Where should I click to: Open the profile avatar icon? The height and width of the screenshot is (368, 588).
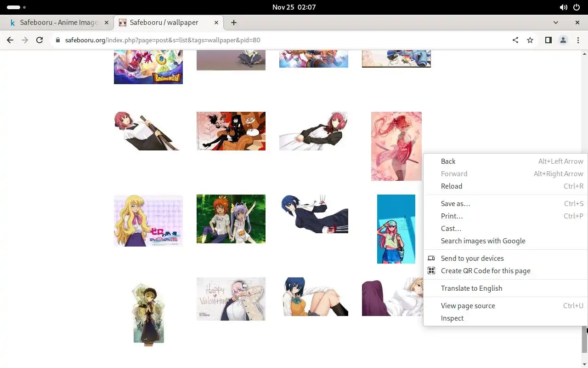click(563, 40)
